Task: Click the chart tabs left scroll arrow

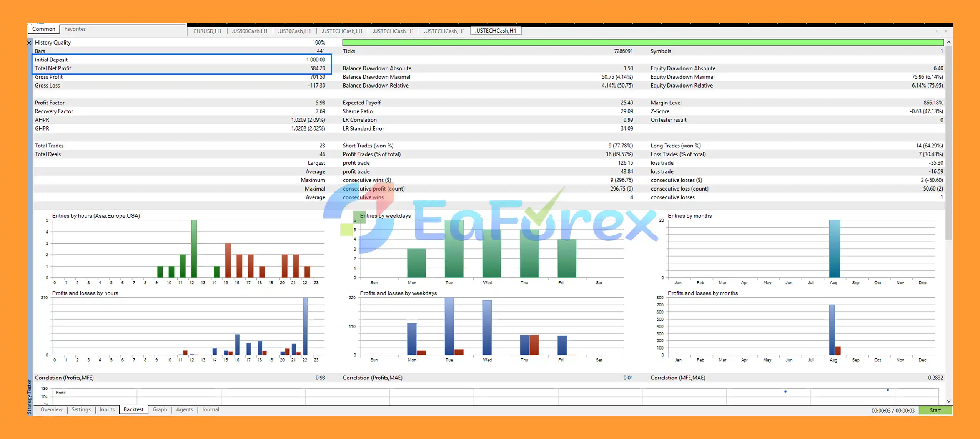Action: pos(937,31)
